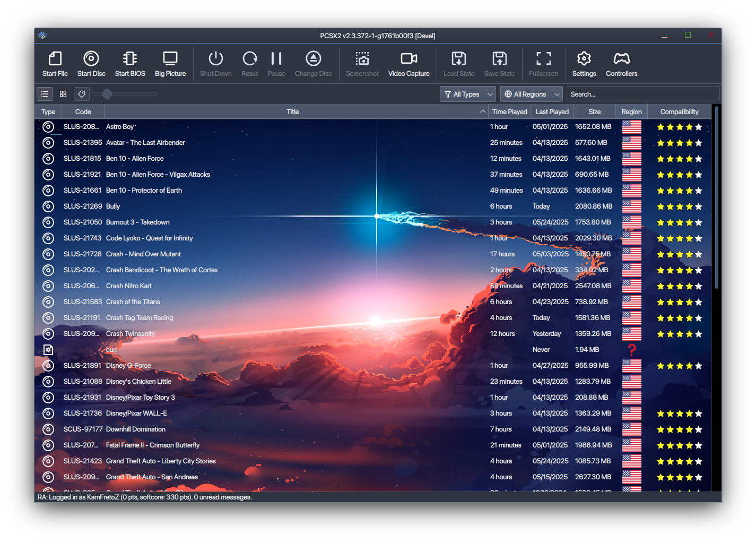Sort games by the Title column header
This screenshot has height=543, width=756.
coord(292,112)
